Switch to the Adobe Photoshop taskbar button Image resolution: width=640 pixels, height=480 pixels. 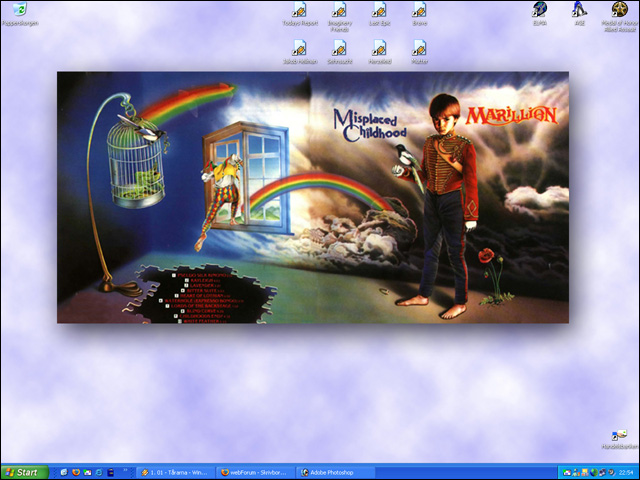(x=336, y=473)
